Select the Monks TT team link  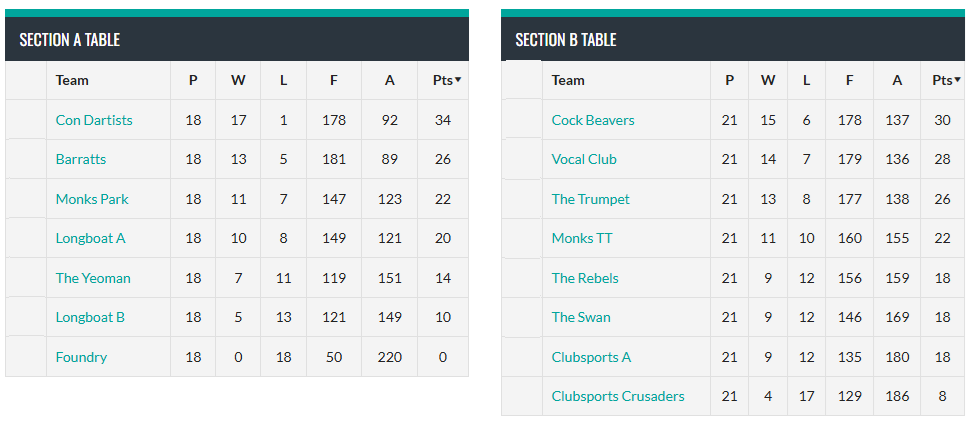582,238
